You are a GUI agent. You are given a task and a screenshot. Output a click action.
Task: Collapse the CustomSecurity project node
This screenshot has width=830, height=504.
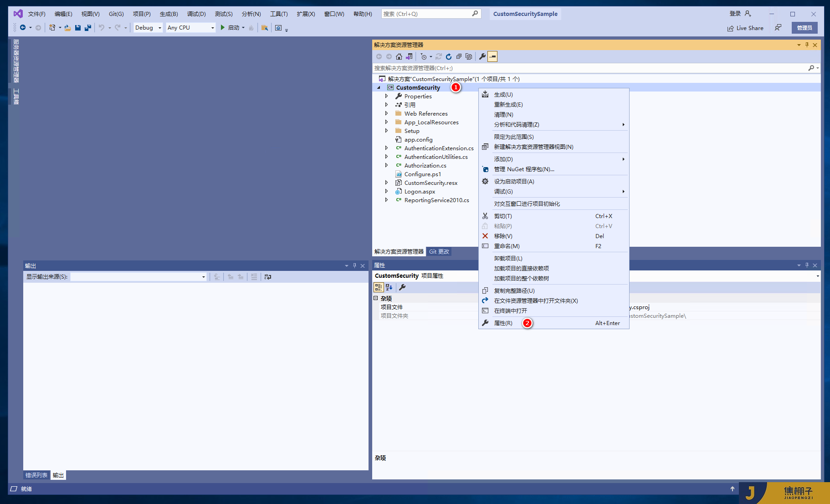point(379,87)
